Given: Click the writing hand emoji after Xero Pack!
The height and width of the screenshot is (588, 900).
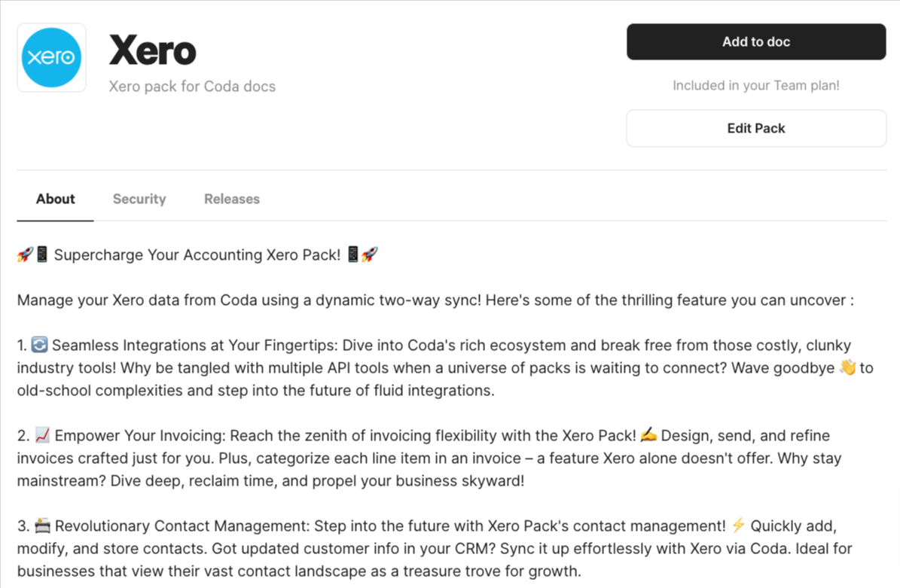Looking at the screenshot, I should click(x=648, y=435).
